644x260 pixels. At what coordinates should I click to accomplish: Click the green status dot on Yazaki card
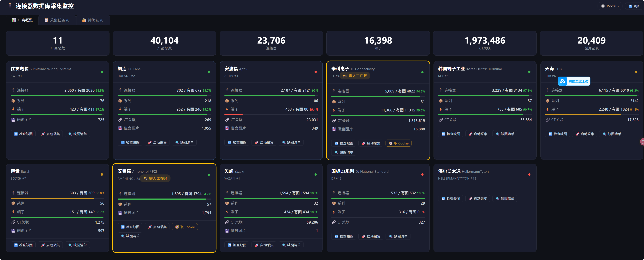[316, 175]
